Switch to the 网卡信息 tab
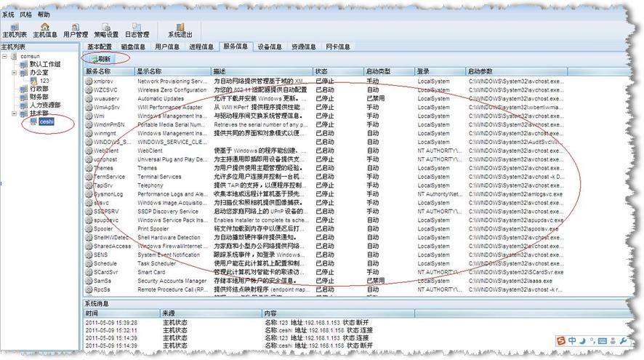Screen dimensions: 644x360 [x=337, y=47]
